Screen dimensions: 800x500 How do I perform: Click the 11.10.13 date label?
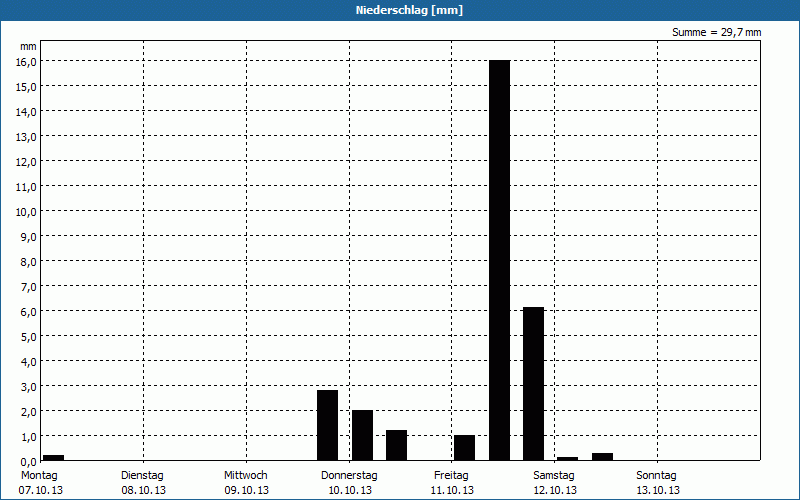pos(452,490)
